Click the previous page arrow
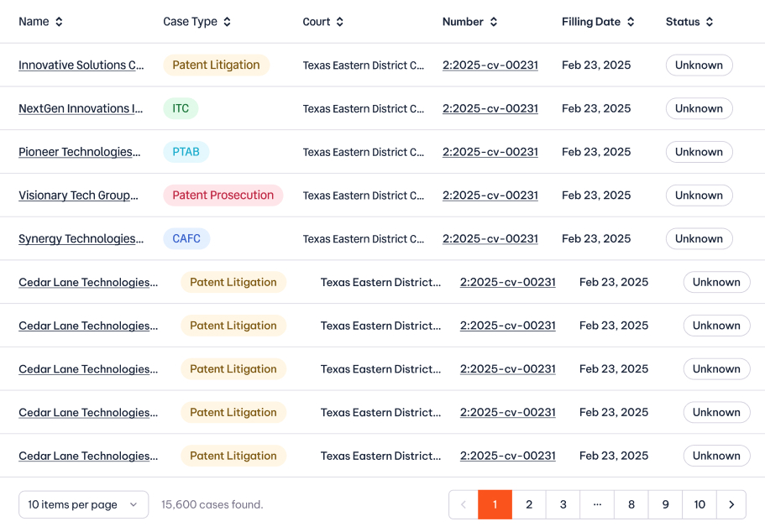The width and height of the screenshot is (765, 532). (x=464, y=504)
